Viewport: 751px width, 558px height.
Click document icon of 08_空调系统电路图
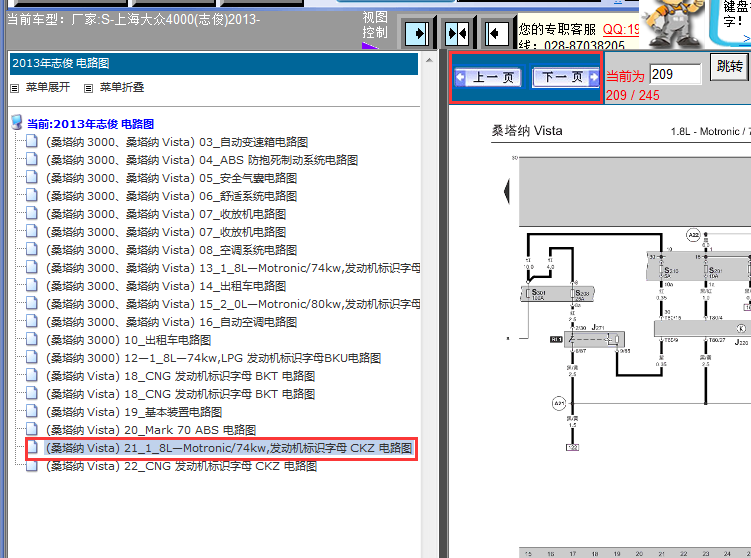pyautogui.click(x=32, y=249)
